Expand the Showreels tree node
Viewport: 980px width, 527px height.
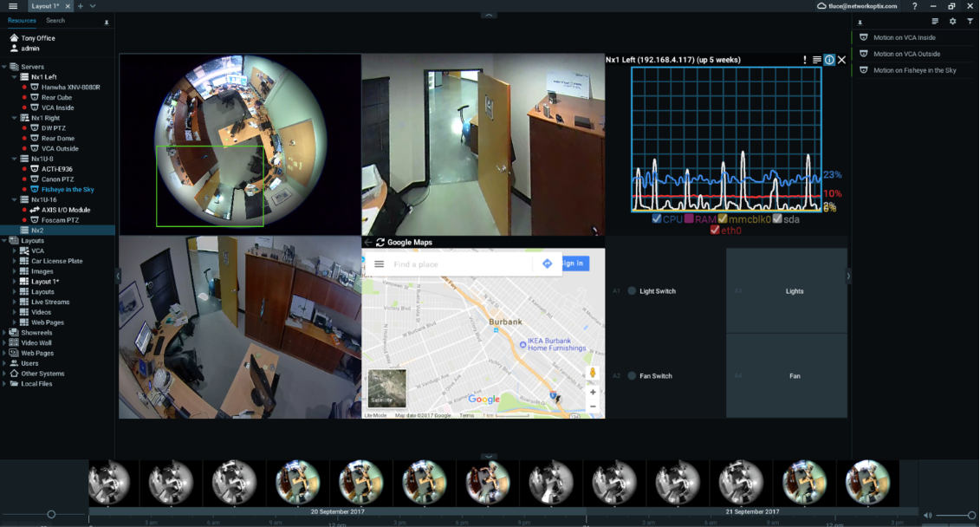point(4,333)
